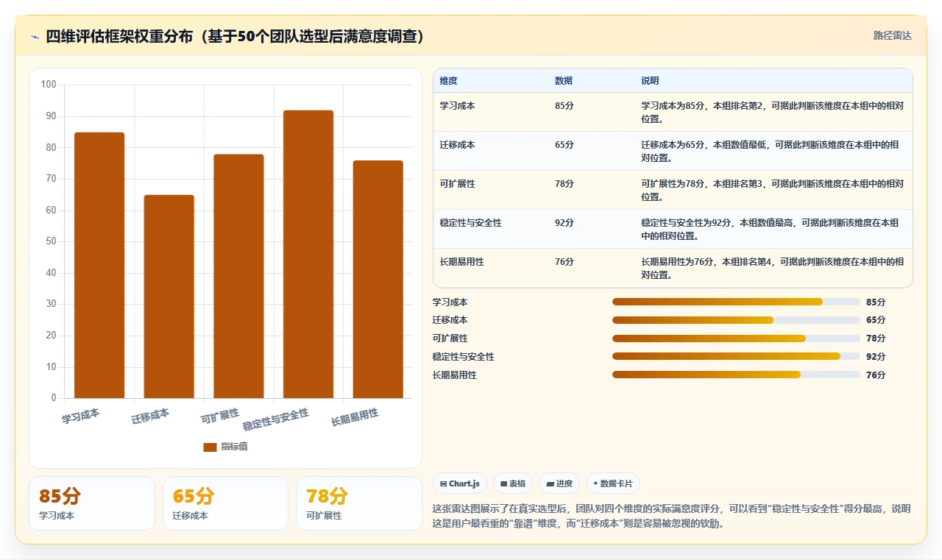Click the 78分 value in the table

[564, 184]
